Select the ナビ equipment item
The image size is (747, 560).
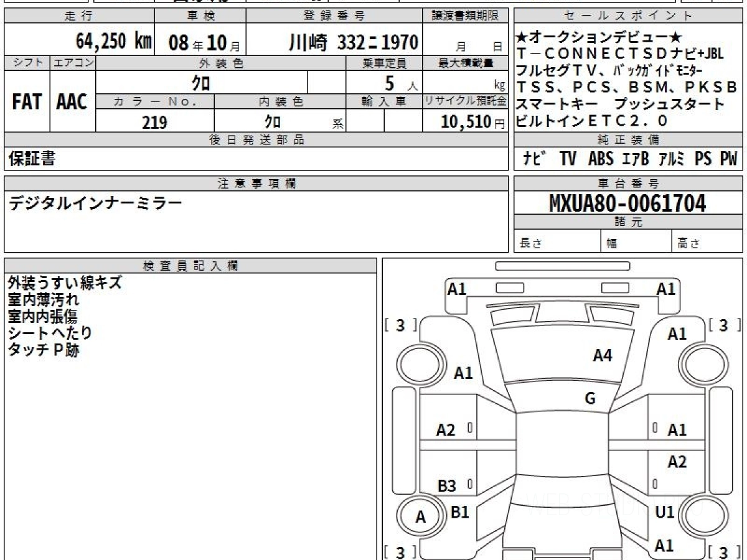[x=536, y=159]
